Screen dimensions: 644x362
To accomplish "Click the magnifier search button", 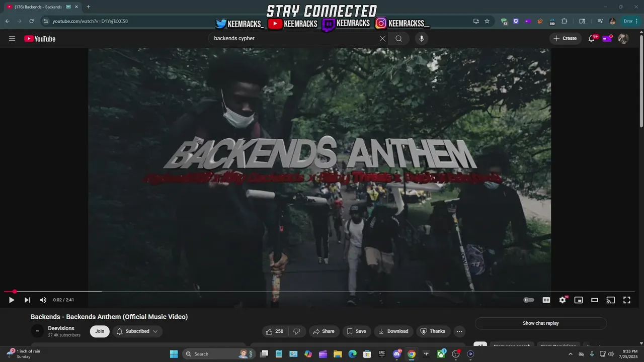I will click(399, 39).
